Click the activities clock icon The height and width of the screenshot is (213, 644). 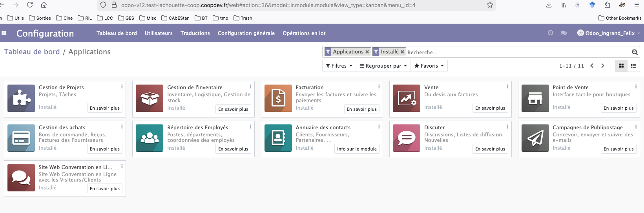click(x=550, y=33)
